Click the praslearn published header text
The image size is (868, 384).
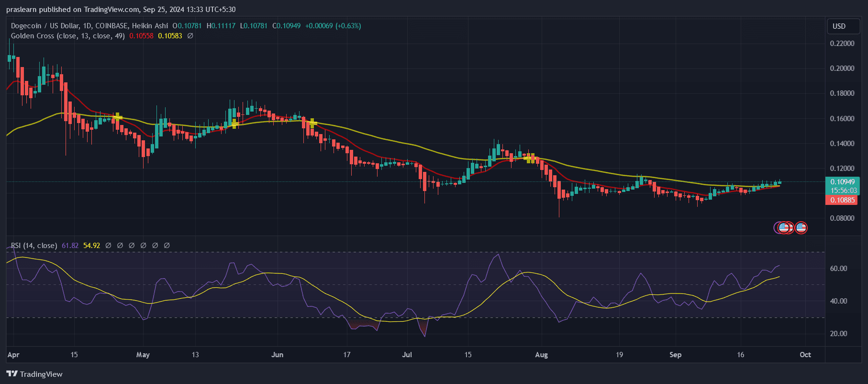pos(121,10)
